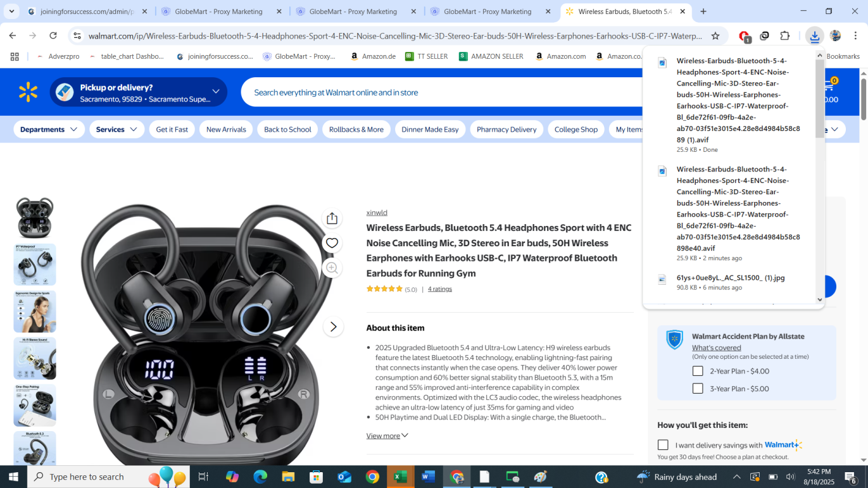Click the share icon on product image
The height and width of the screenshot is (488, 868).
[x=332, y=218]
